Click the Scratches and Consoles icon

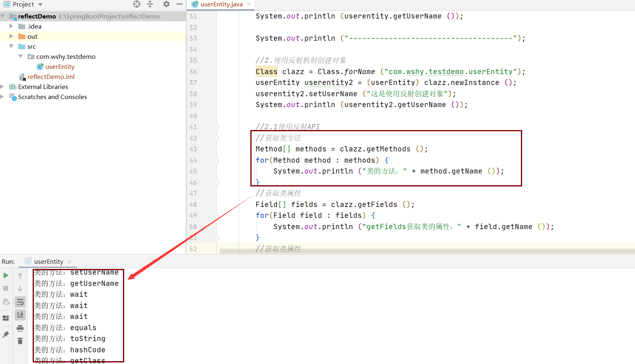click(x=13, y=97)
